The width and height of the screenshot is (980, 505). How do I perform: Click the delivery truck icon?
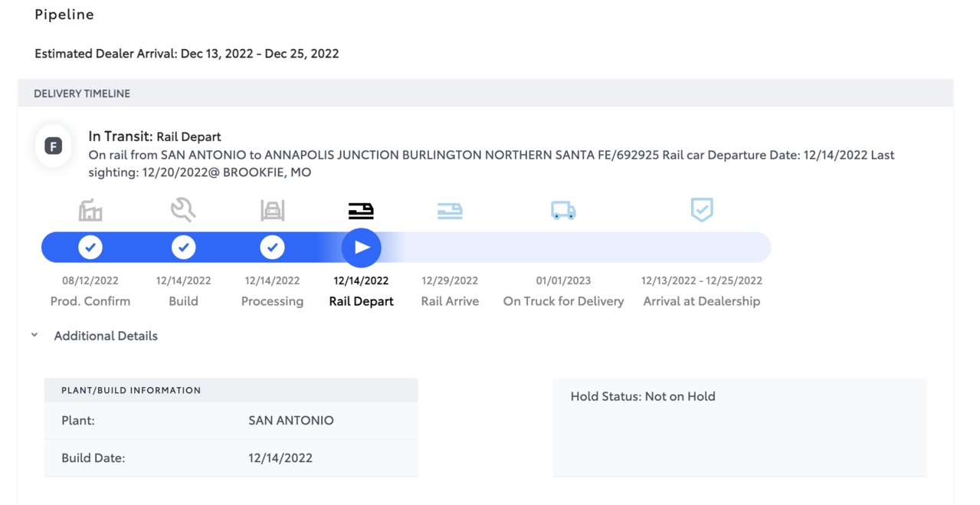pyautogui.click(x=563, y=211)
